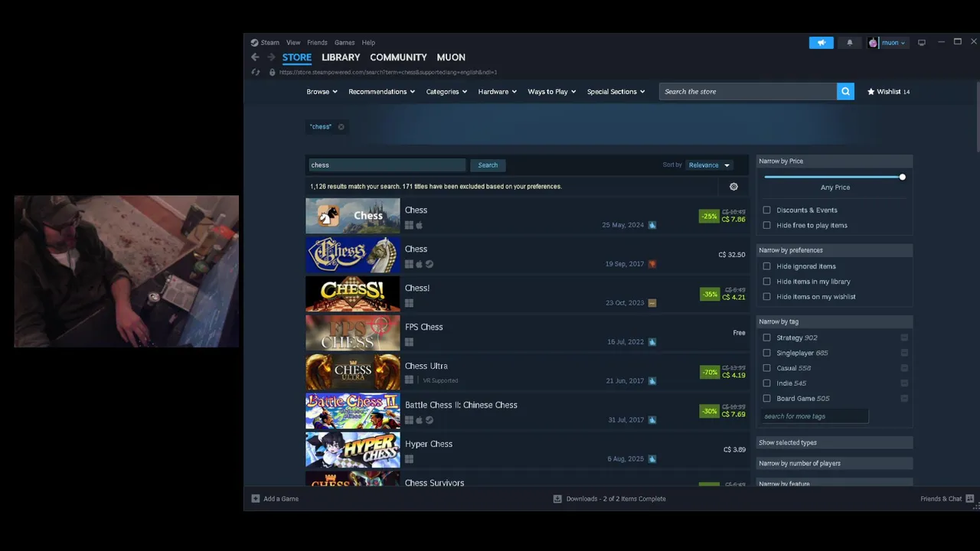The image size is (980, 551).
Task: Open search preferences gear icon
Action: [x=733, y=187]
